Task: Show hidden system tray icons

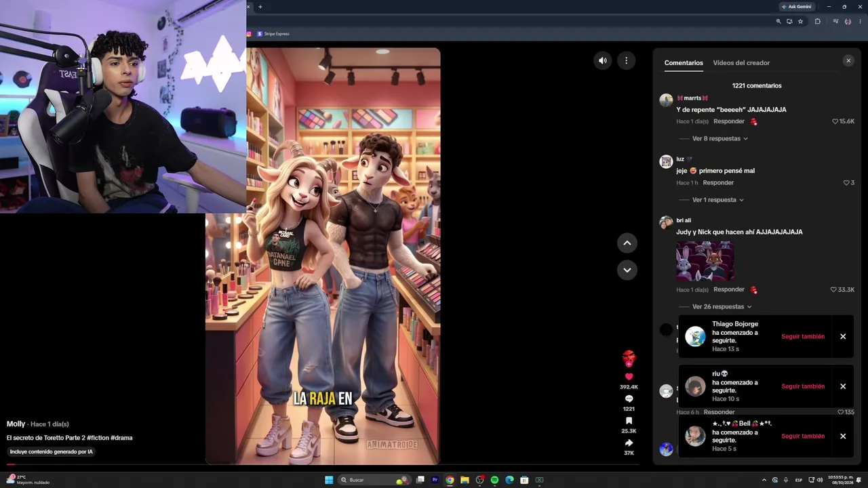Action: (x=764, y=480)
